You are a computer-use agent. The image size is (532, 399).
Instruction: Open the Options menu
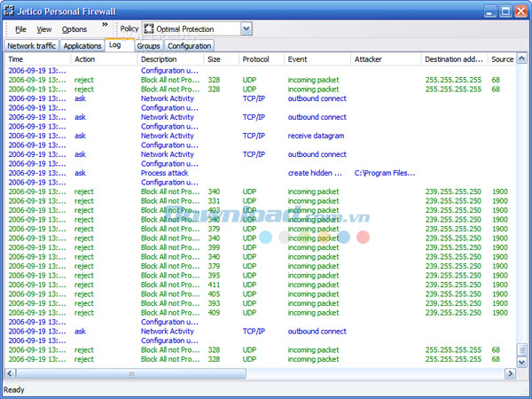pyautogui.click(x=74, y=29)
